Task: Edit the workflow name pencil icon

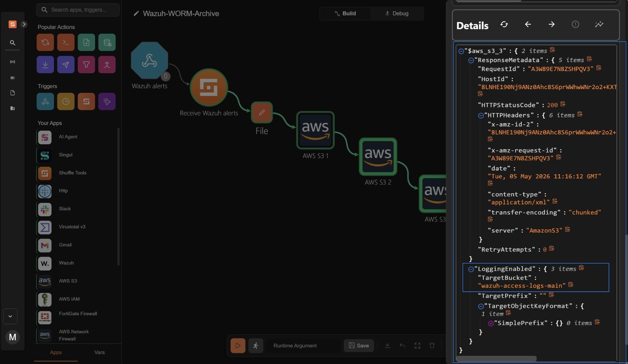Action: 136,13
